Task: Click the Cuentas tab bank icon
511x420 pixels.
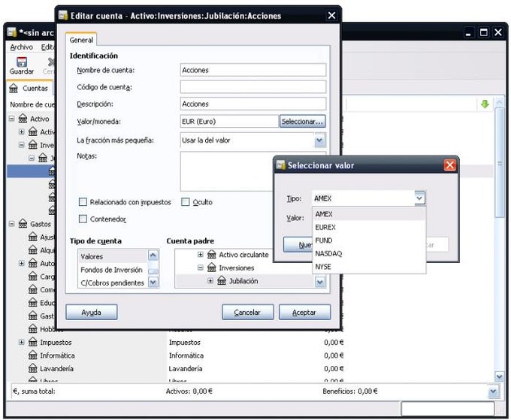Action: pyautogui.click(x=14, y=89)
